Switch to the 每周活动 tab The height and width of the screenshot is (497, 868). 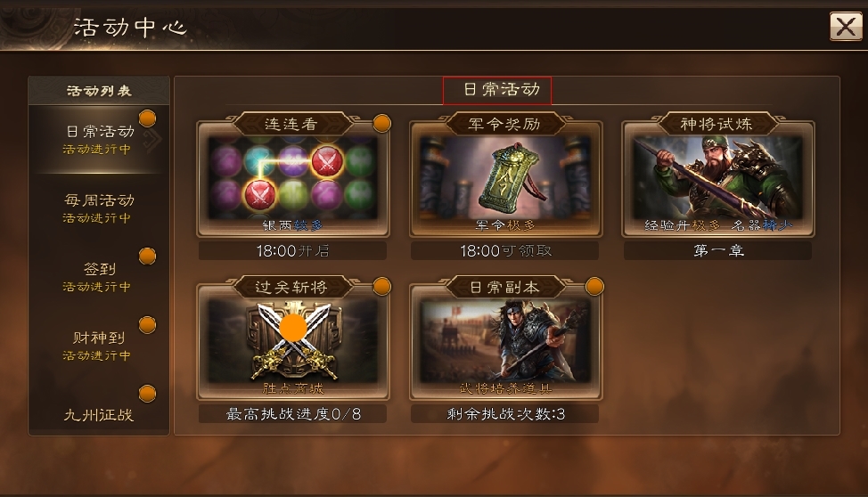click(x=99, y=208)
